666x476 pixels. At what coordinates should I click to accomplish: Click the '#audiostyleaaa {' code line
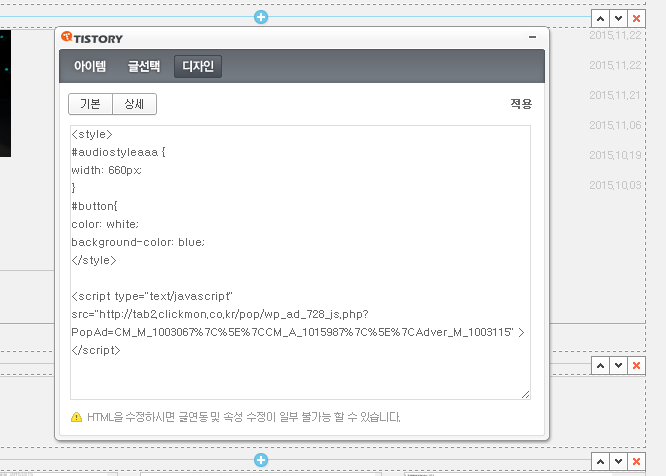coord(119,152)
